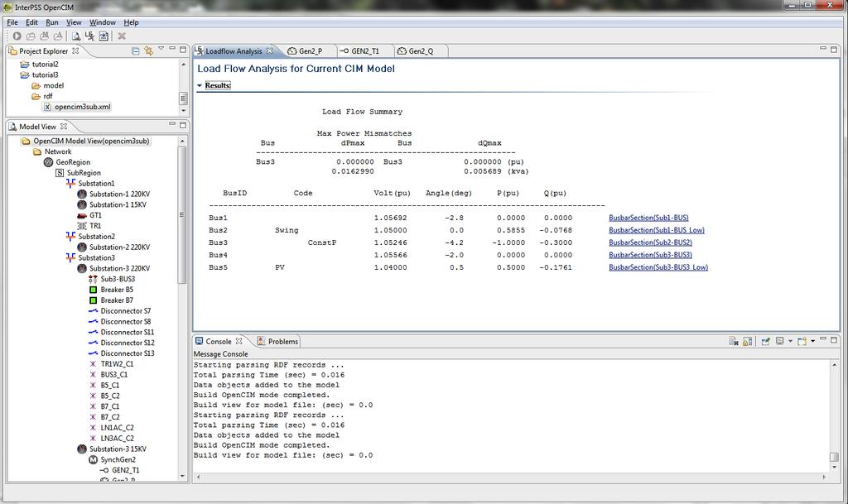Select the Console tab
Screen dimensions: 848x504
click(219, 342)
